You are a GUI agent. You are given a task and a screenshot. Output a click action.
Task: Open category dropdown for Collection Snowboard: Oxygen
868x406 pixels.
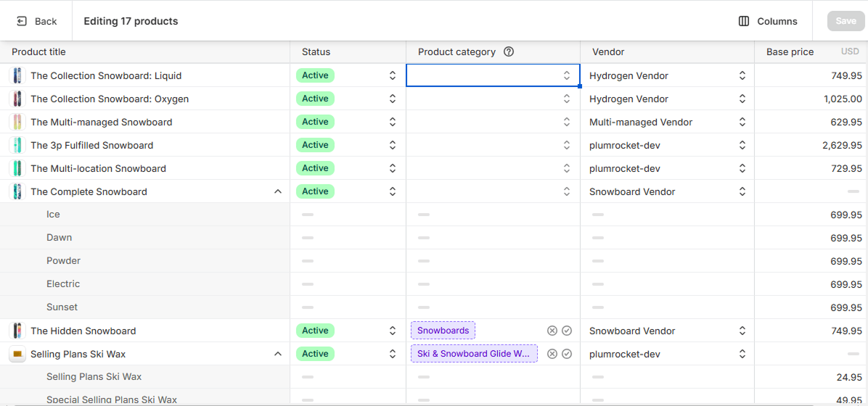click(x=567, y=99)
